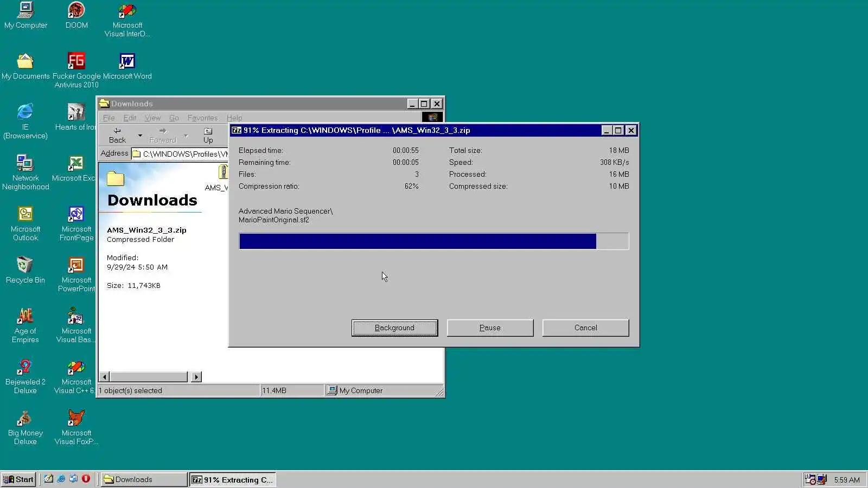
Task: Switch to Downloads window via taskbar
Action: 144,479
